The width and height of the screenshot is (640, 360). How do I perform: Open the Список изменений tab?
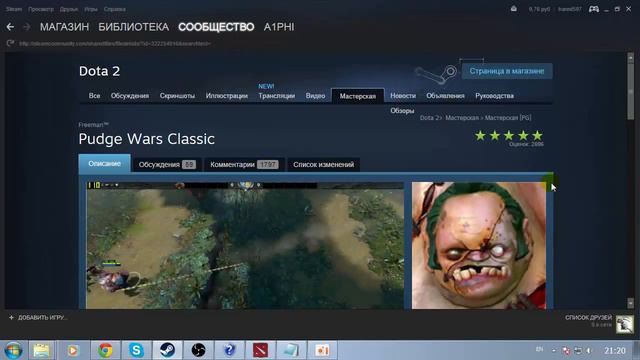(x=323, y=164)
